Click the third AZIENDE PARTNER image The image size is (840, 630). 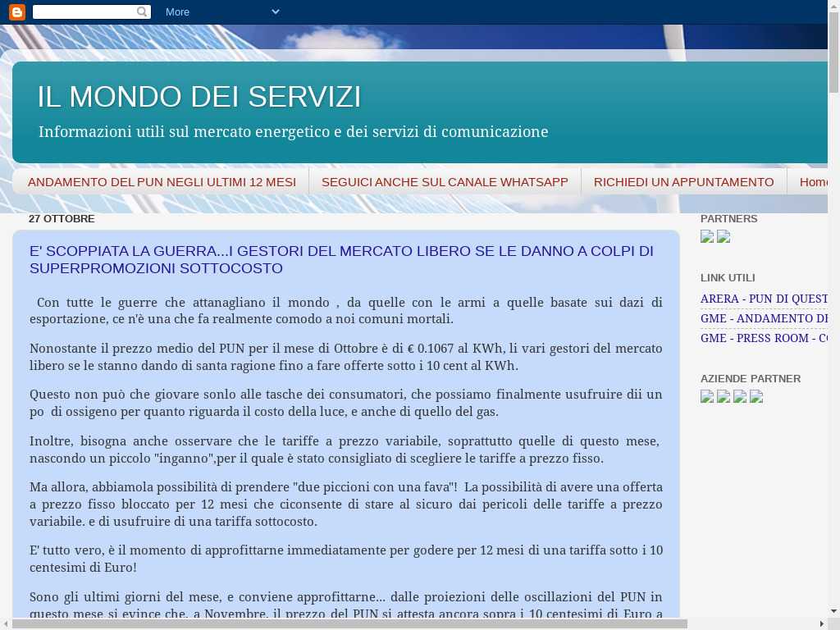[740, 397]
